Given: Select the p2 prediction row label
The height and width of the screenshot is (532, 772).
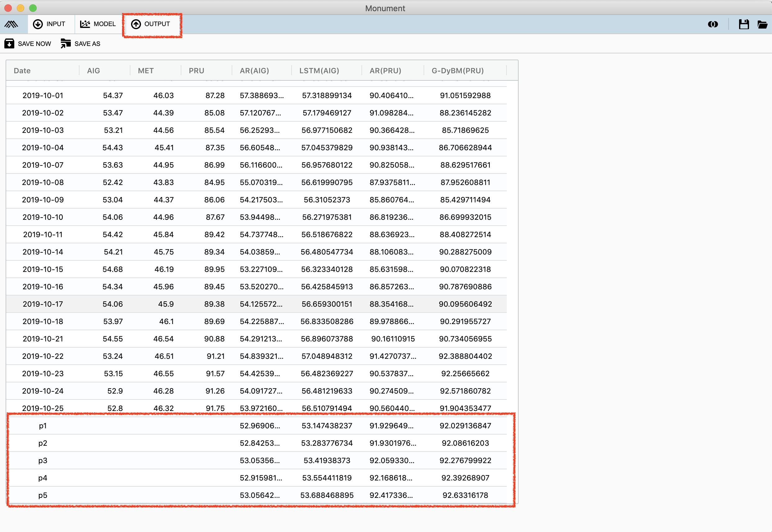Looking at the screenshot, I should coord(43,443).
